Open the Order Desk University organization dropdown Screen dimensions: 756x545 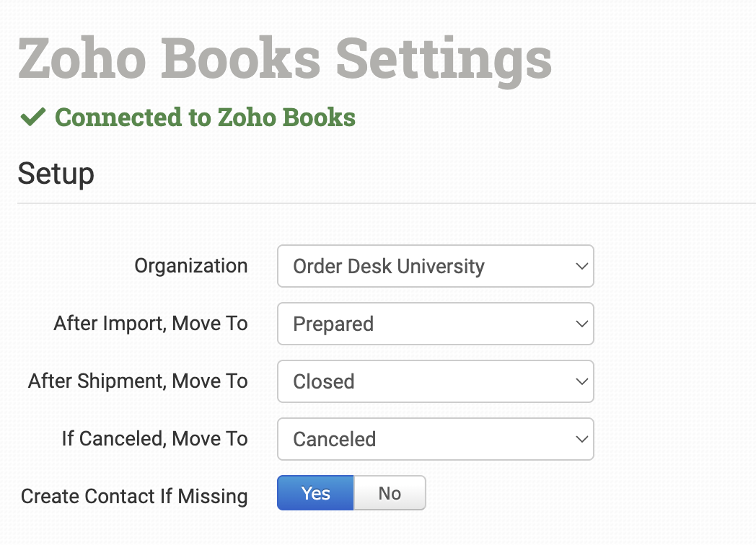pyautogui.click(x=434, y=266)
